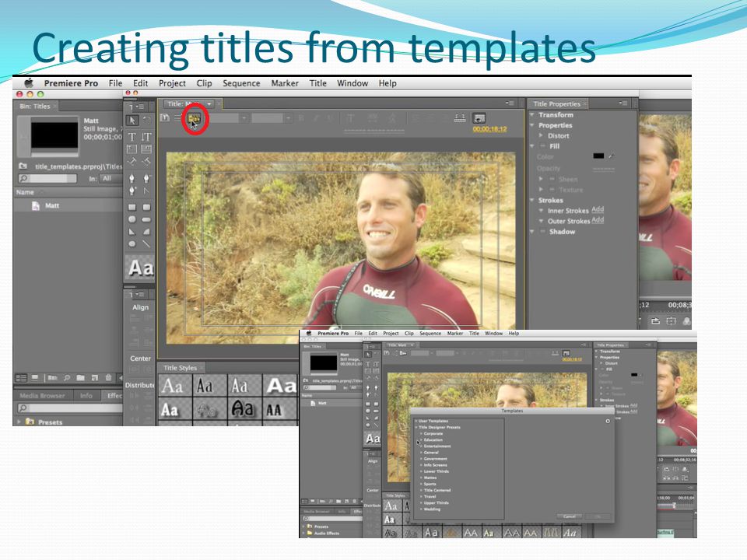Click New Bin folder icon in large Project panel
The image size is (747, 560).
point(80,378)
